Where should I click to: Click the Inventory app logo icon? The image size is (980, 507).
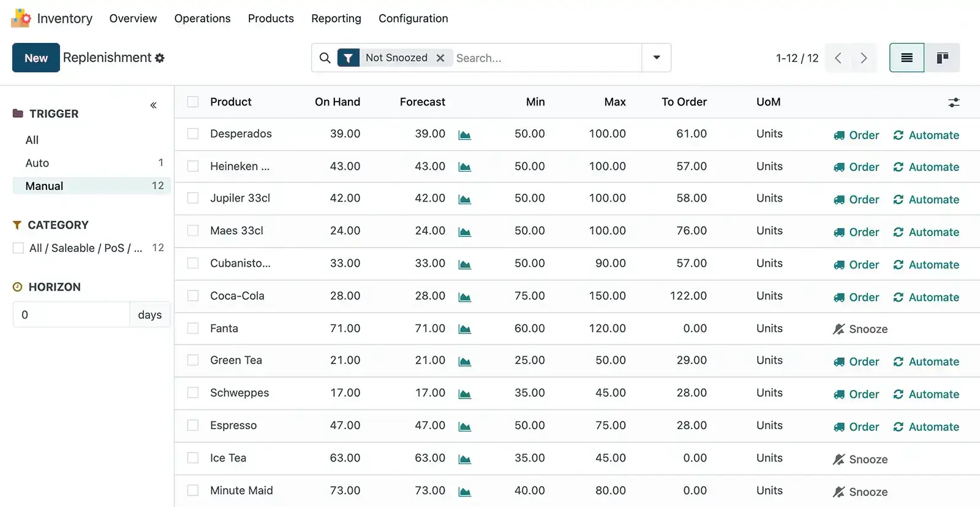[x=21, y=18]
